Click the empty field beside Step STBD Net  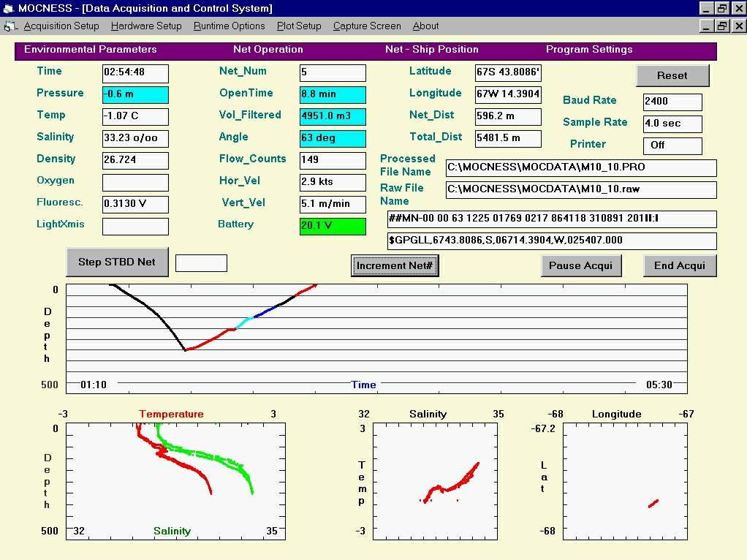click(201, 263)
